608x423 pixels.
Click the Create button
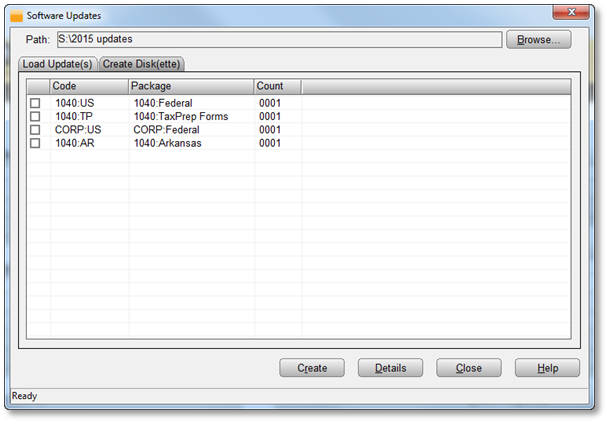click(312, 368)
